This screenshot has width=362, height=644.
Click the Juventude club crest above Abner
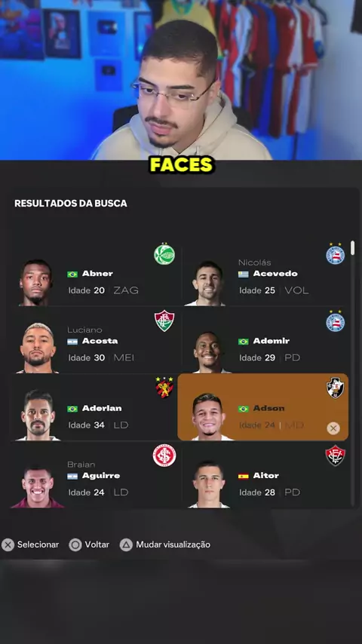164,254
